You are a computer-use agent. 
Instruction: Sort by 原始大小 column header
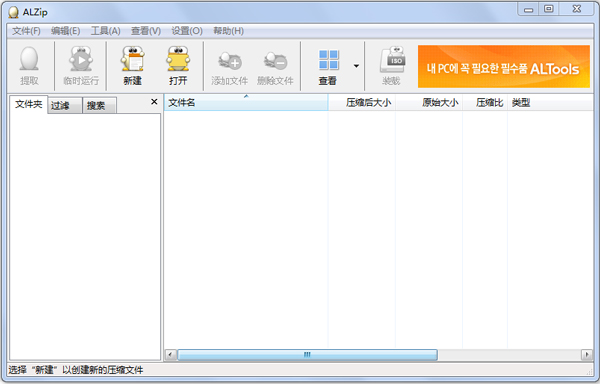pos(429,103)
